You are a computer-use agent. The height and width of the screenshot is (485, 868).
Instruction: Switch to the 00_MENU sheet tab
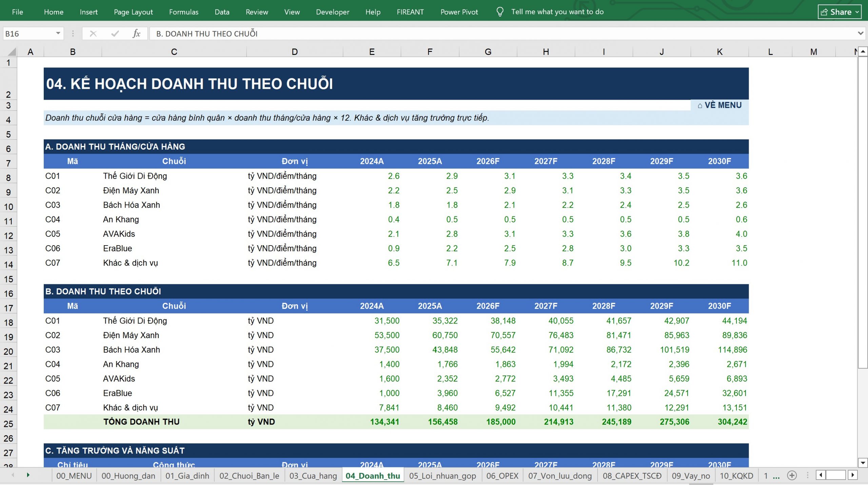74,476
